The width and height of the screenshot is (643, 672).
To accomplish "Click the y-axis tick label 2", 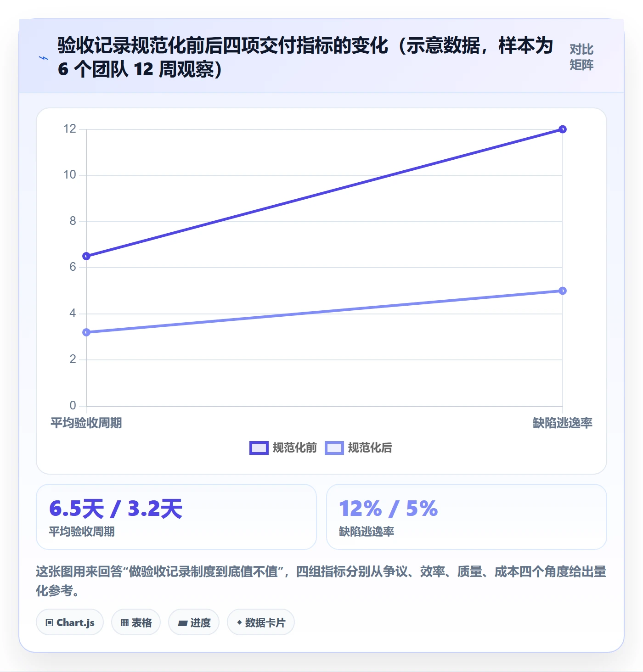I will pos(73,359).
